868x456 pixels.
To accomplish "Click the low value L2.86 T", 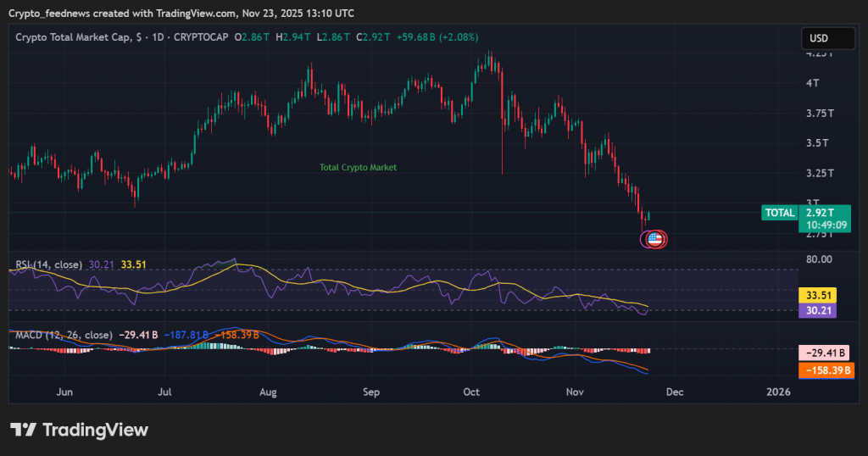I will pyautogui.click(x=333, y=37).
